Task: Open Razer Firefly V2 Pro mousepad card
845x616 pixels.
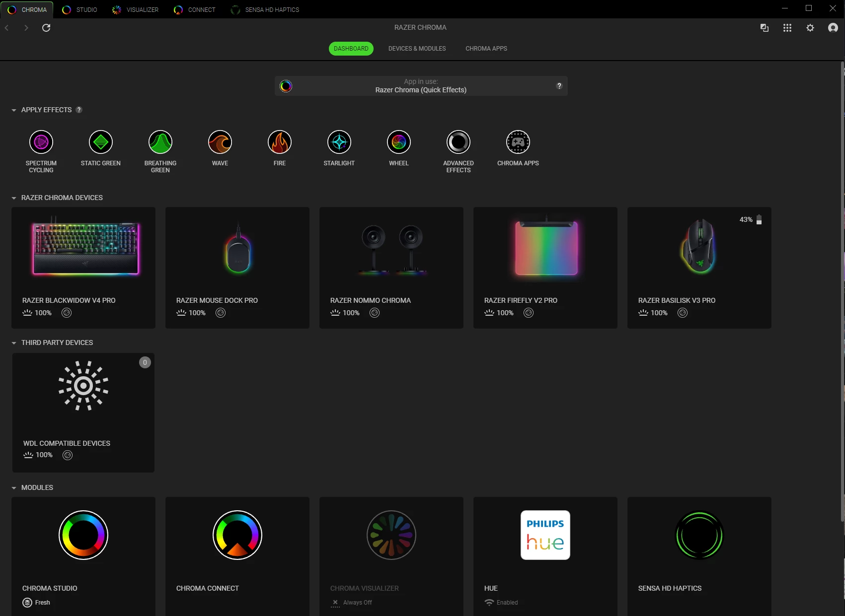Action: [545, 268]
